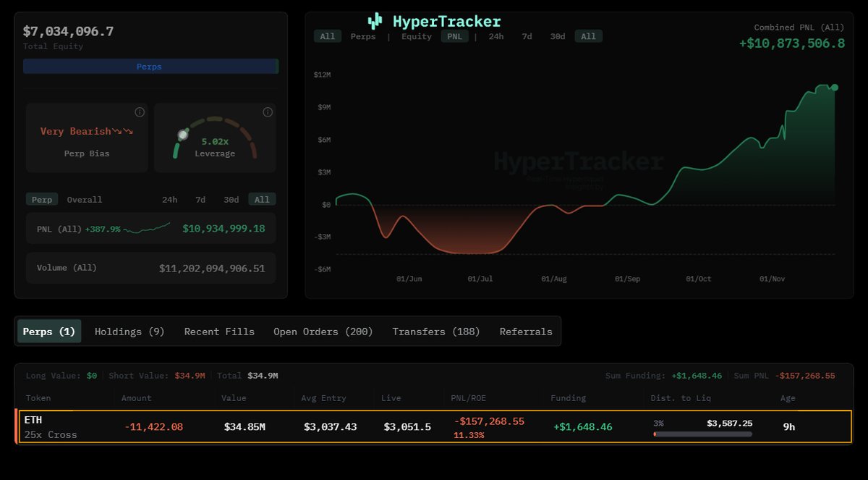This screenshot has width=868, height=480.
Task: Select PNL chart mode
Action: tap(455, 36)
